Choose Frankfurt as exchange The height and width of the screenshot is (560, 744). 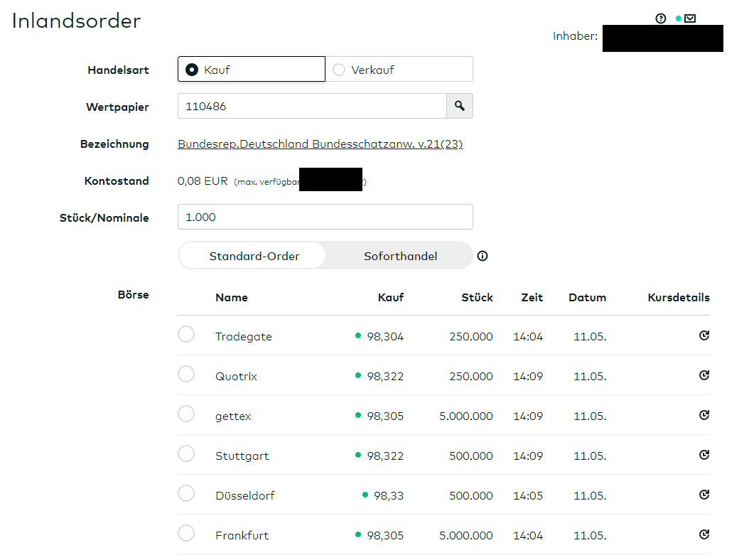[186, 534]
